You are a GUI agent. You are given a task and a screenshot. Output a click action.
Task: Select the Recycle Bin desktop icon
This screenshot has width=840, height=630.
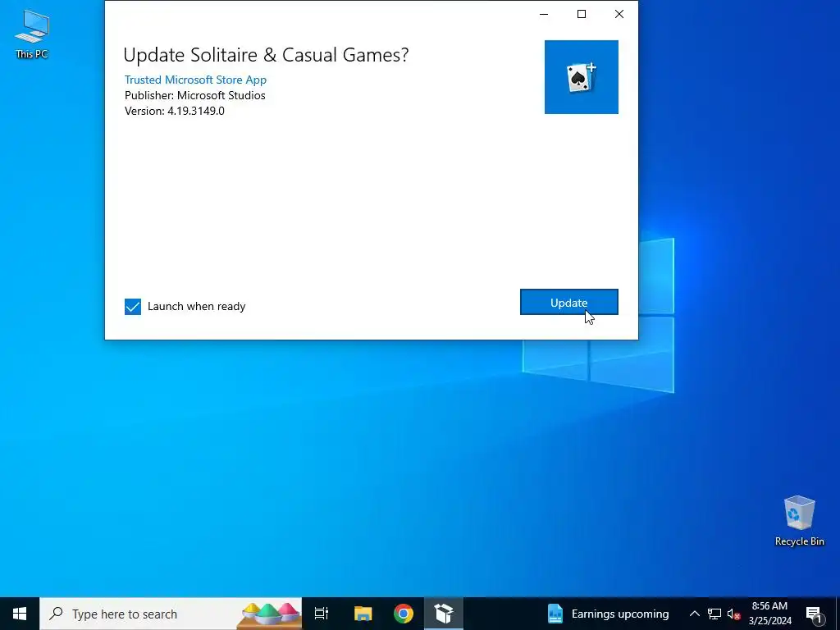799,521
